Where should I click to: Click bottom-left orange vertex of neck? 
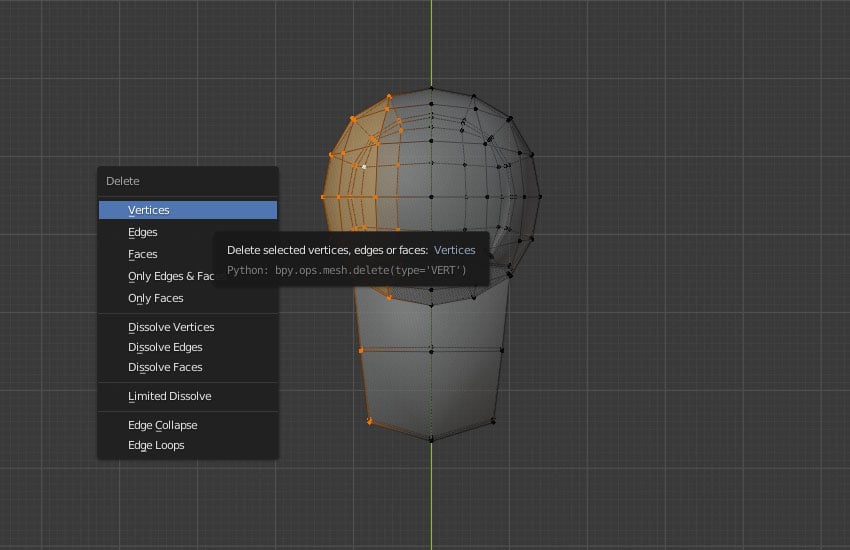point(371,421)
